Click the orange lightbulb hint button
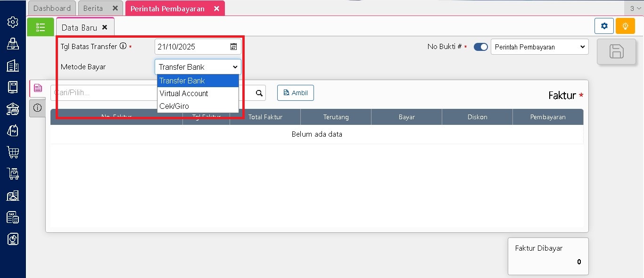The image size is (644, 278). click(x=625, y=26)
